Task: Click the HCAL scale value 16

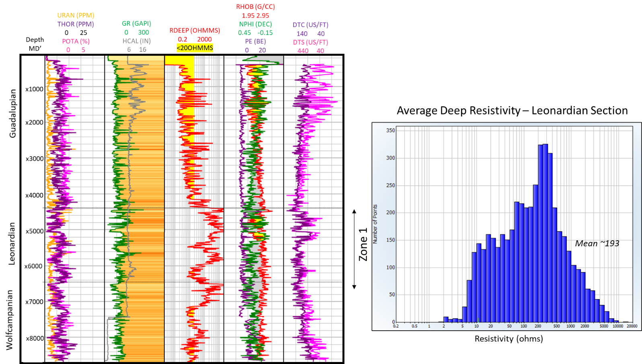Action: (143, 50)
